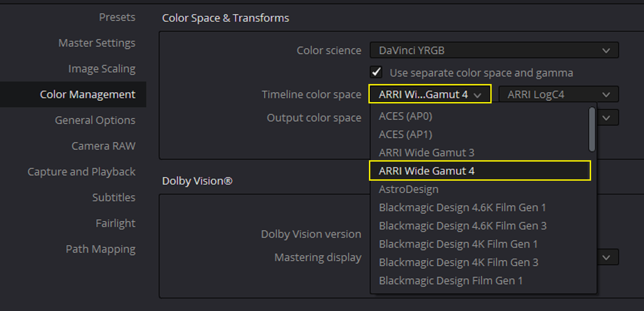Click the Output color space label
Viewport: 644px width, 311px height.
pyautogui.click(x=314, y=118)
